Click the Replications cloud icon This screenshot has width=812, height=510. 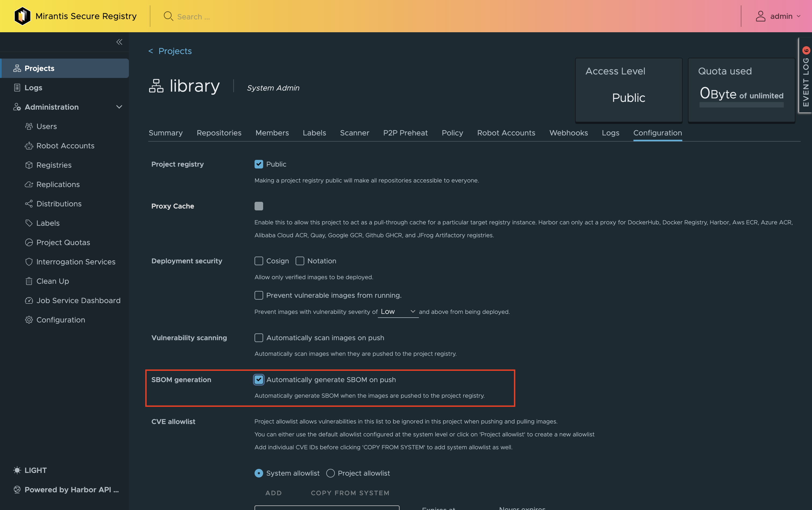coord(29,184)
